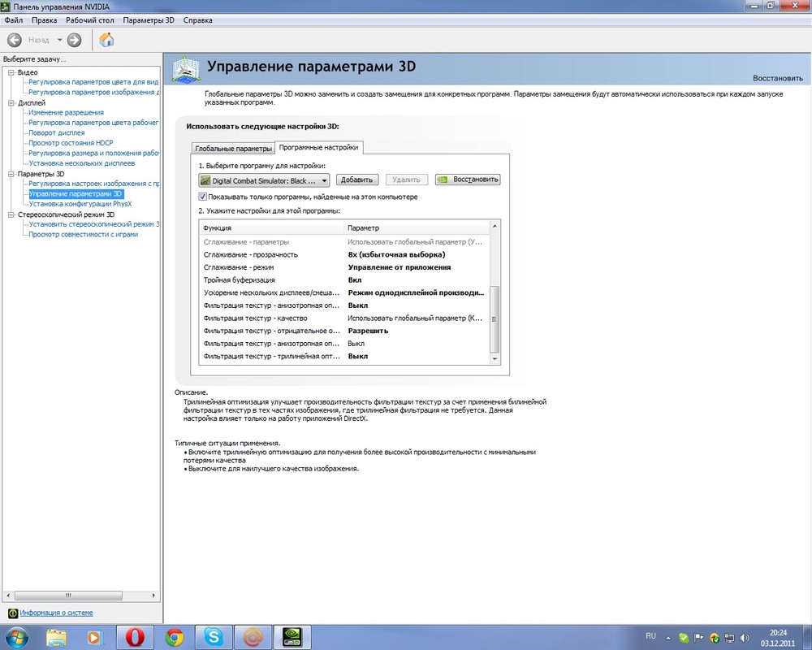The width and height of the screenshot is (812, 650).
Task: Select Сглаживание - режим setting row
Action: click(343, 267)
